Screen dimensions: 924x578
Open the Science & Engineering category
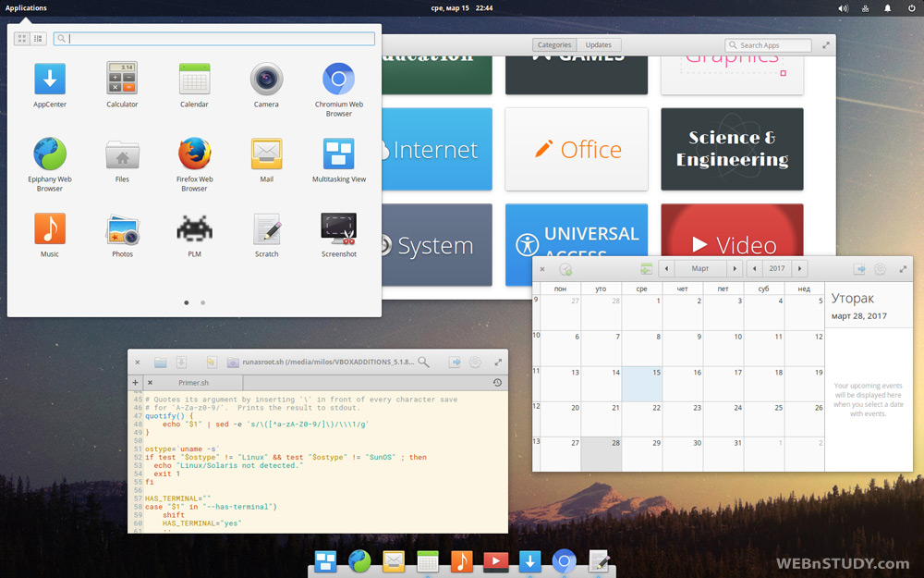tap(732, 149)
